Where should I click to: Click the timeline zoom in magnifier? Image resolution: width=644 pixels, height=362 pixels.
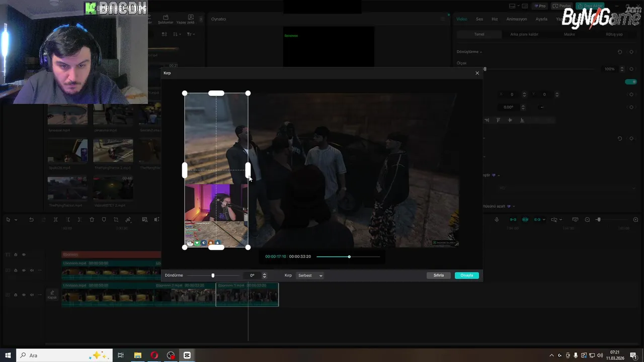[635, 220]
